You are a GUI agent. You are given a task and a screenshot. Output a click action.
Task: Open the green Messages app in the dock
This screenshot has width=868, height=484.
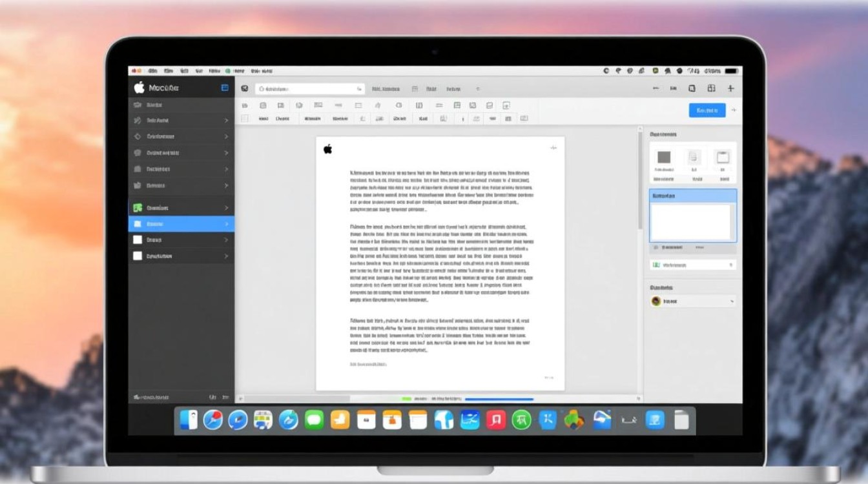tap(314, 420)
